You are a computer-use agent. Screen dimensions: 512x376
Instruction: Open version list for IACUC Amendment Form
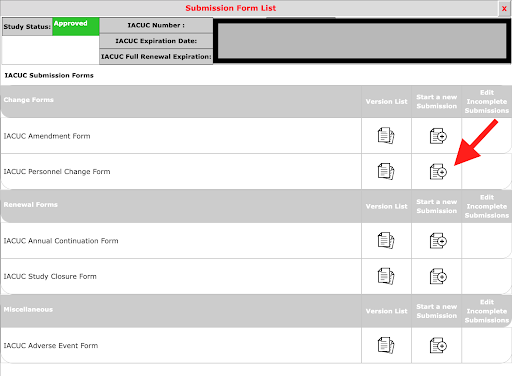pyautogui.click(x=386, y=136)
